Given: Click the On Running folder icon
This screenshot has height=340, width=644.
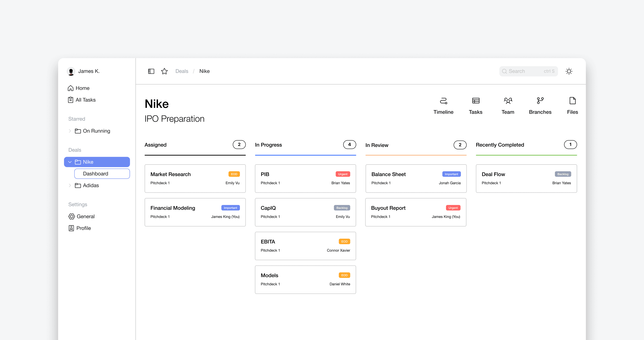Looking at the screenshot, I should click(x=78, y=131).
